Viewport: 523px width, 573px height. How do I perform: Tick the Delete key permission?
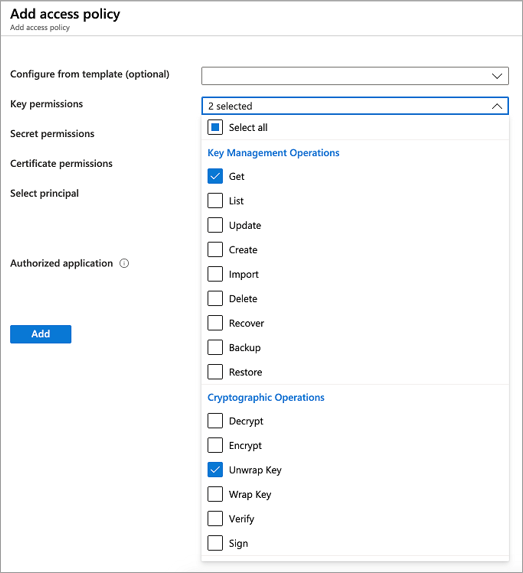pos(215,299)
